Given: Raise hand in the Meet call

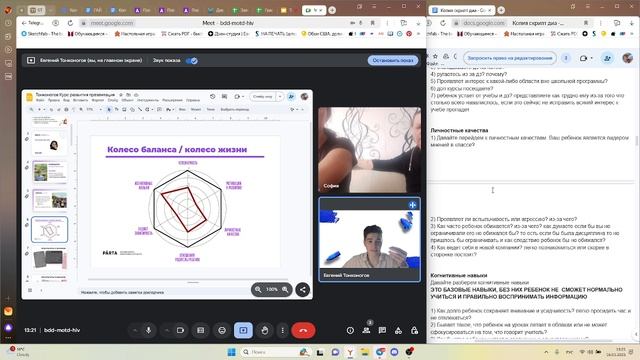Looking at the screenshot, I should (264, 330).
